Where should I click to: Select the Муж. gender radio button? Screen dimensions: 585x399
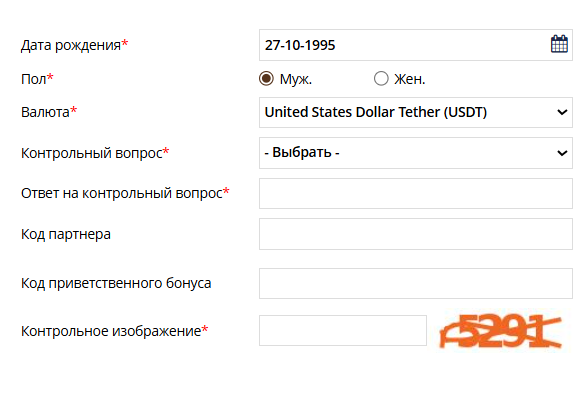point(266,79)
